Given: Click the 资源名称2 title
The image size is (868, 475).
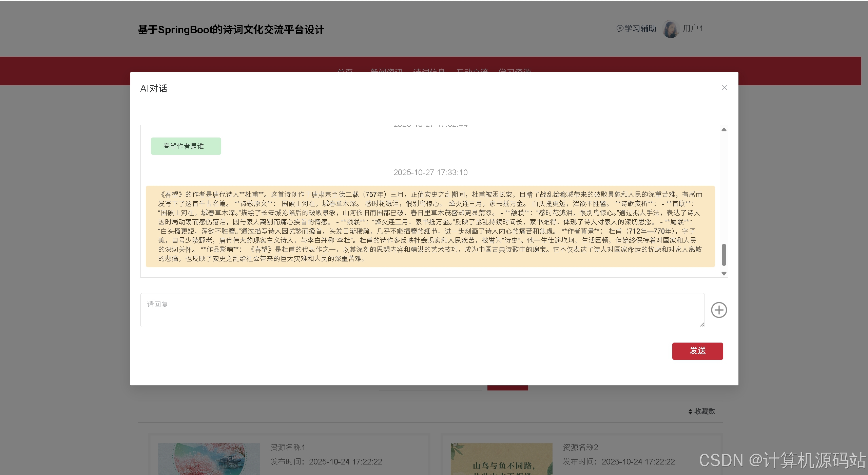Looking at the screenshot, I should click(580, 447).
